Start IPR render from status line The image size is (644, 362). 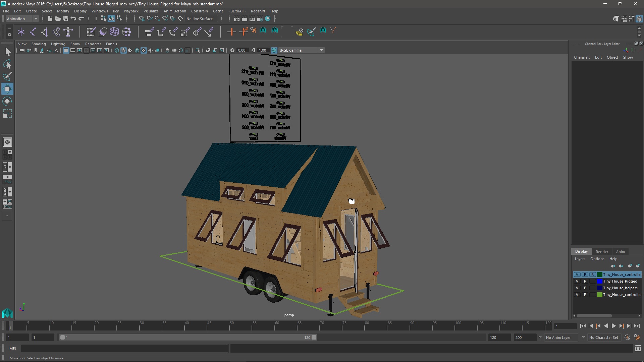point(252,19)
